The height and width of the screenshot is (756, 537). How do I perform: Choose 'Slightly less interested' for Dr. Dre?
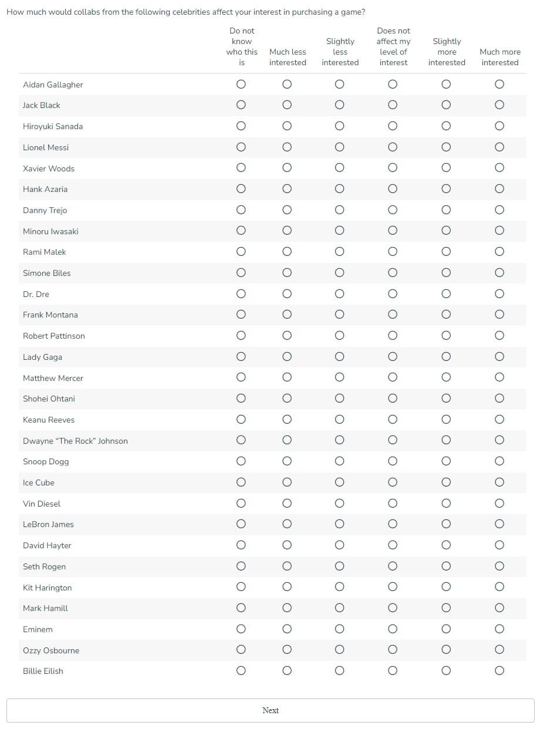pos(339,294)
